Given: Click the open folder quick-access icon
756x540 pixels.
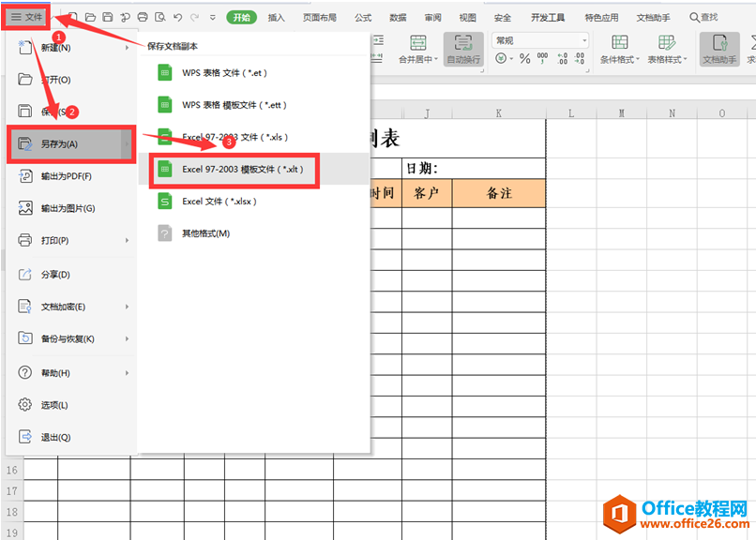Looking at the screenshot, I should click(x=90, y=17).
